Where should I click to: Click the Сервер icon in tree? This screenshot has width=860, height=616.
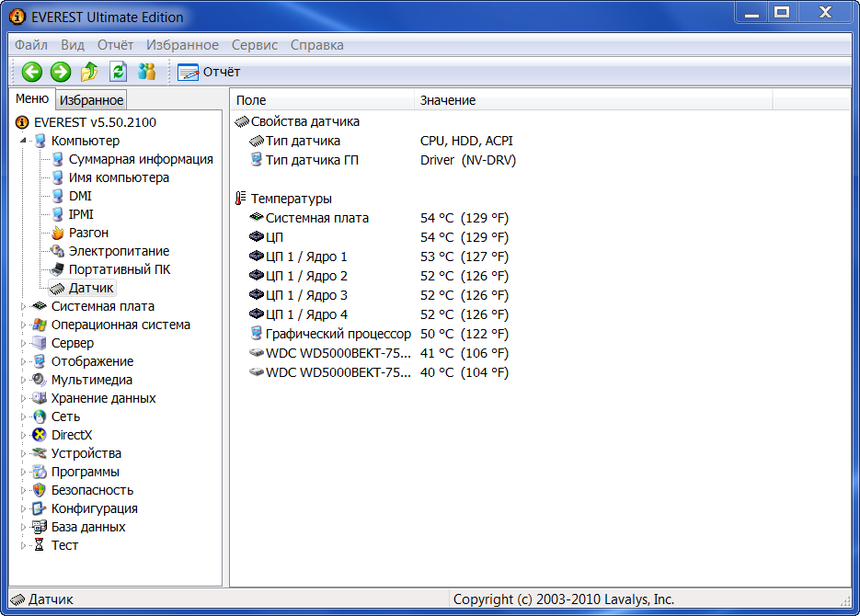(40, 343)
